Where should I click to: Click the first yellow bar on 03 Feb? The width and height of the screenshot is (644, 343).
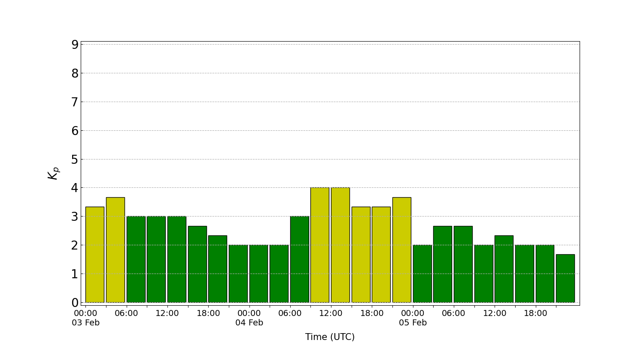94,255
